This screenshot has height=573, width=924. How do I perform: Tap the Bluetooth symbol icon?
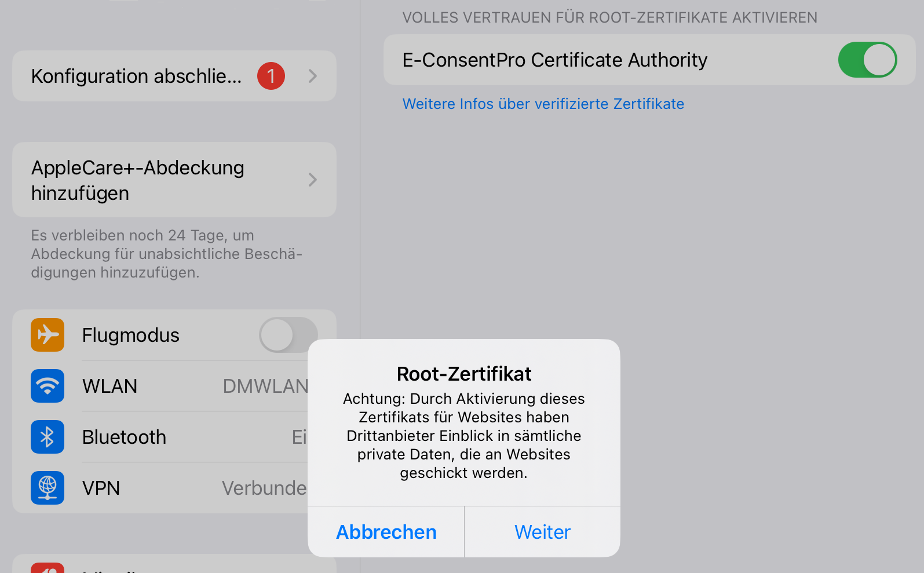click(x=48, y=437)
